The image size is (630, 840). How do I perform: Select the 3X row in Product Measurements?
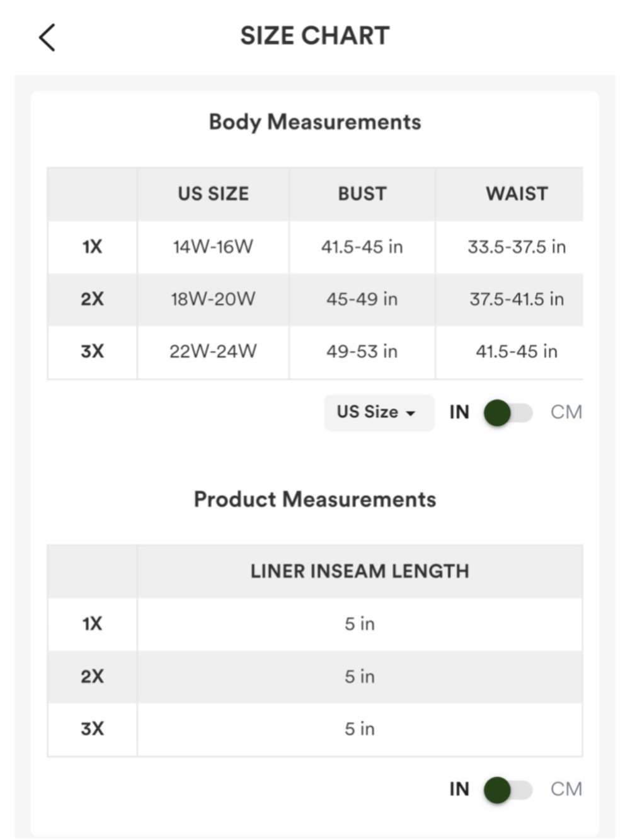click(315, 729)
